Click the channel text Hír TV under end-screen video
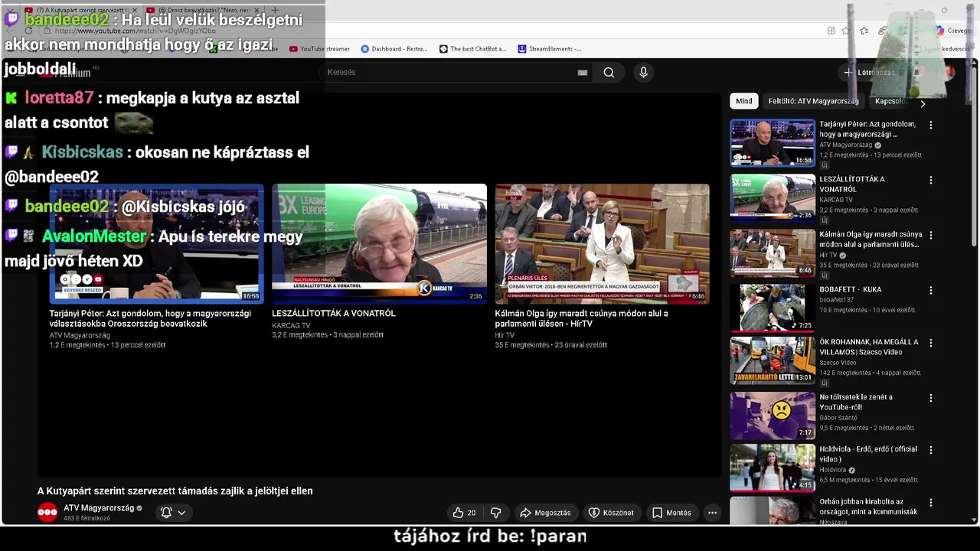This screenshot has width=980, height=551. pyautogui.click(x=505, y=335)
